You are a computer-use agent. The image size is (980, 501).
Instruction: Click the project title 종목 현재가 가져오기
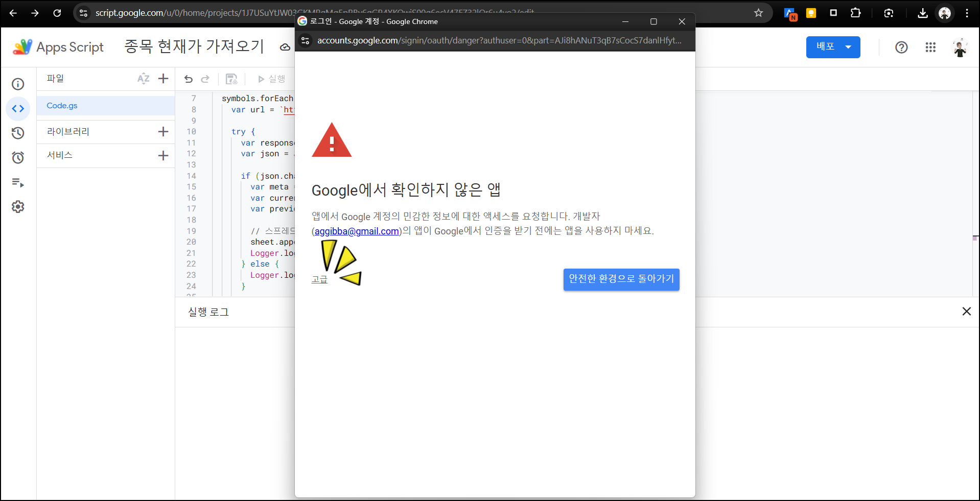pyautogui.click(x=194, y=46)
